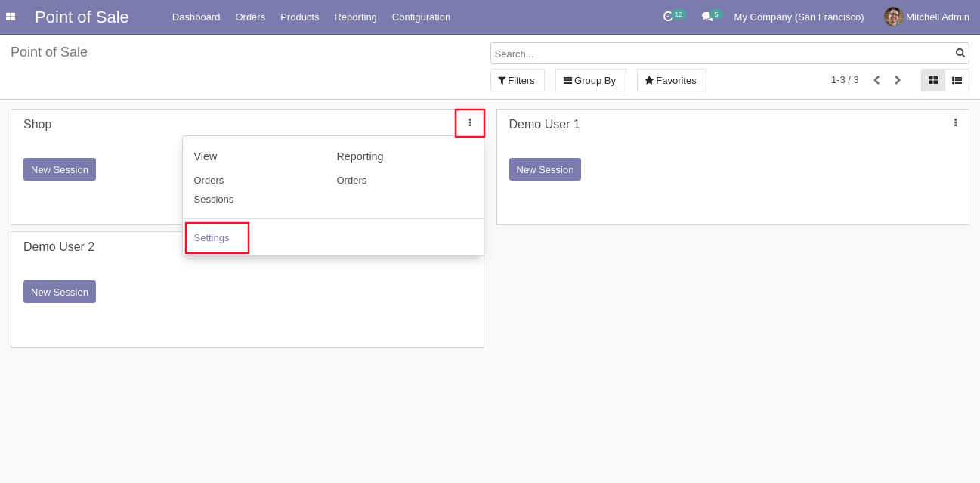Start New Session for Shop
Screen dimensions: 980x483
click(60, 169)
